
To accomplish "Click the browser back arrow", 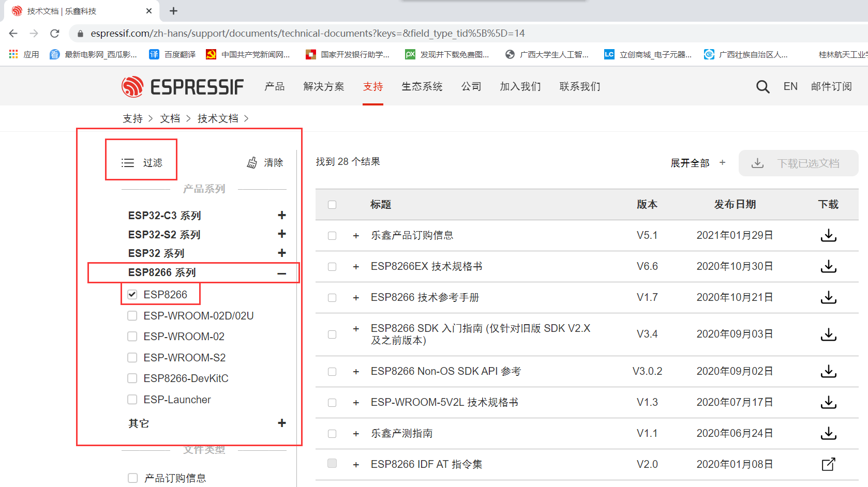I will [x=13, y=34].
